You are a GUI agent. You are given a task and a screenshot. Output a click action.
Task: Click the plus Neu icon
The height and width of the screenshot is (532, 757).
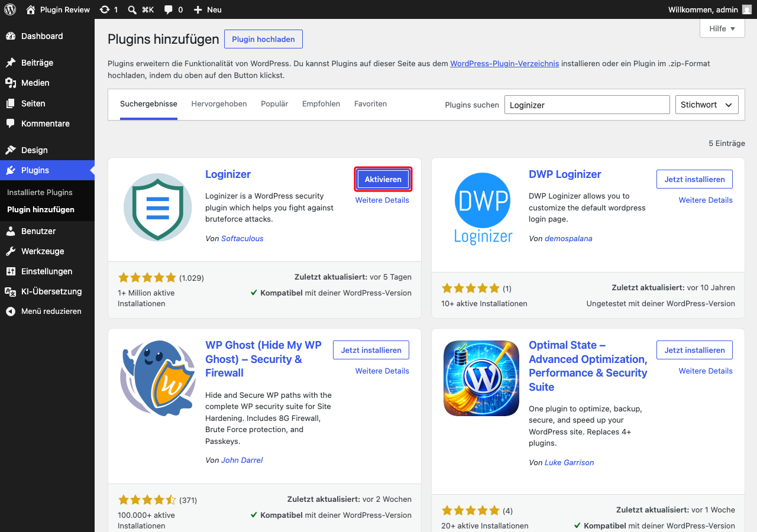(198, 9)
